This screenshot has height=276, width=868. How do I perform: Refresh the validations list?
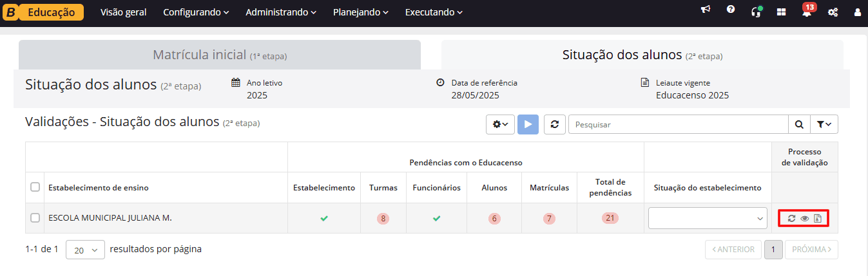pos(555,124)
